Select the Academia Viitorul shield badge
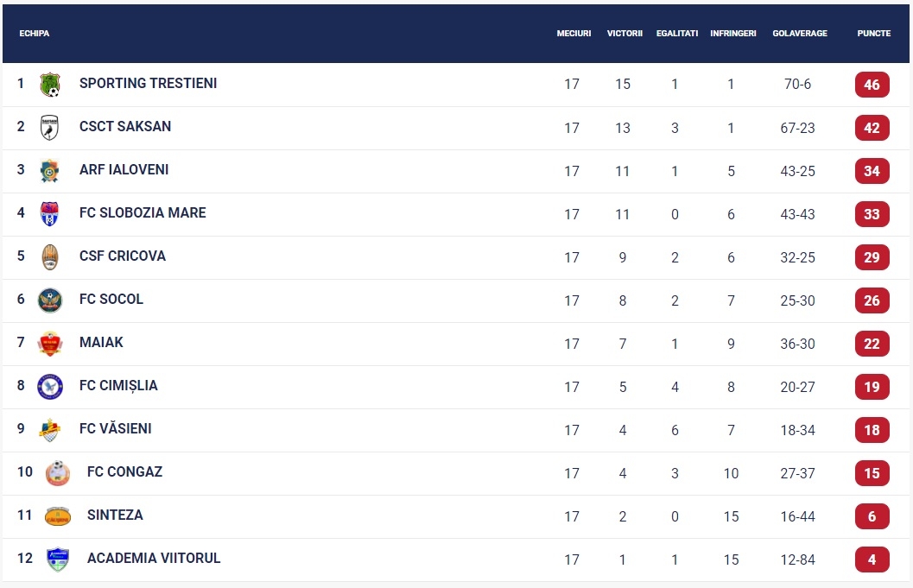This screenshot has width=913, height=588. click(58, 560)
